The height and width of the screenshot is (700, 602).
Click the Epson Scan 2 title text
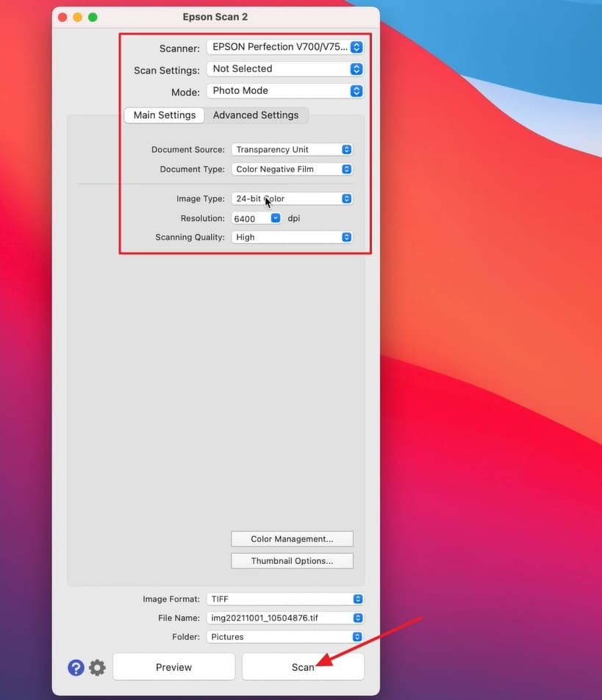pyautogui.click(x=215, y=17)
